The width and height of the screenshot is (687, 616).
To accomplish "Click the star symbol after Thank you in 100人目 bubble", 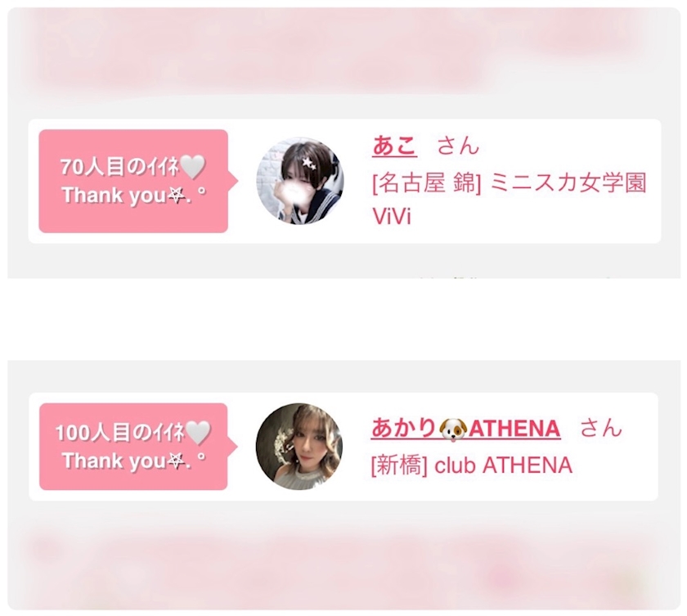I will [176, 461].
